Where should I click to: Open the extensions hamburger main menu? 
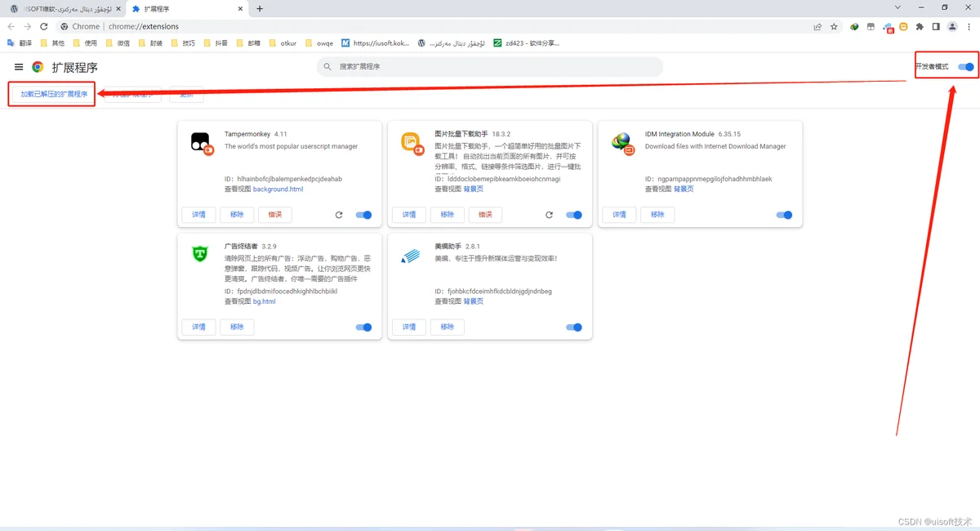[x=19, y=67]
